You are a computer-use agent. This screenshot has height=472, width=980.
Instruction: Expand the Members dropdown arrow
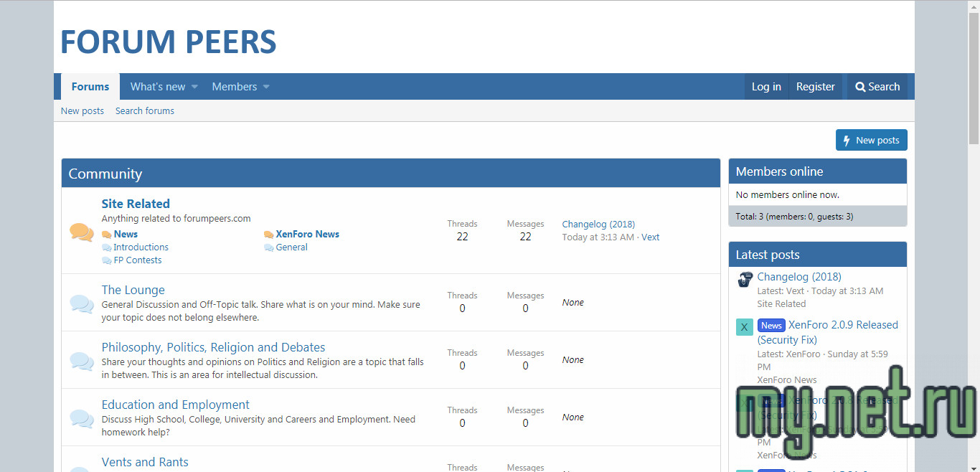[266, 87]
